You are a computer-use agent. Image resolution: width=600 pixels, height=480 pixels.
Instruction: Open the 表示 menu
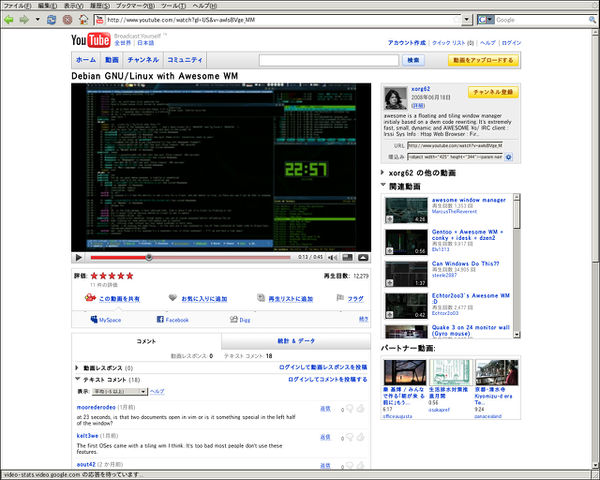tap(73, 5)
